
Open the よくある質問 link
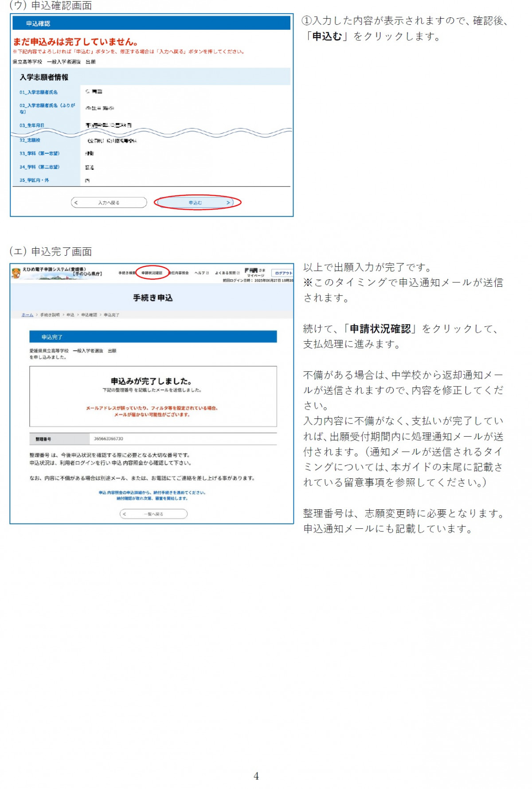click(226, 273)
